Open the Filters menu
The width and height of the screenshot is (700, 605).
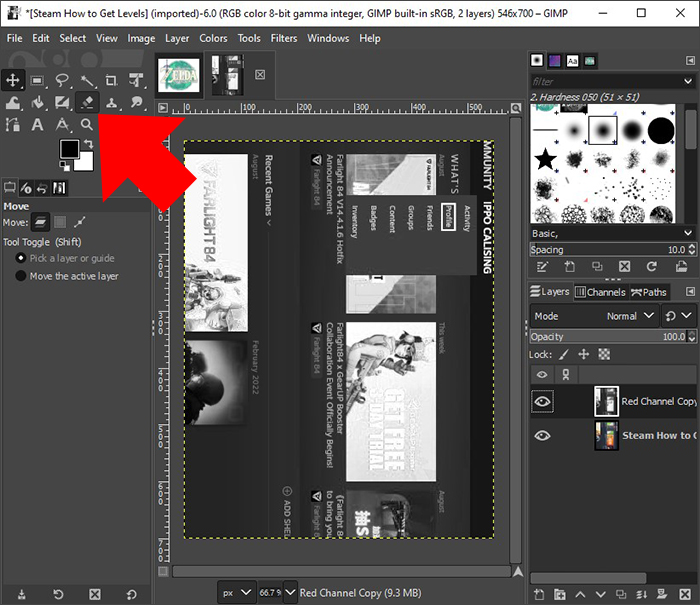point(284,38)
